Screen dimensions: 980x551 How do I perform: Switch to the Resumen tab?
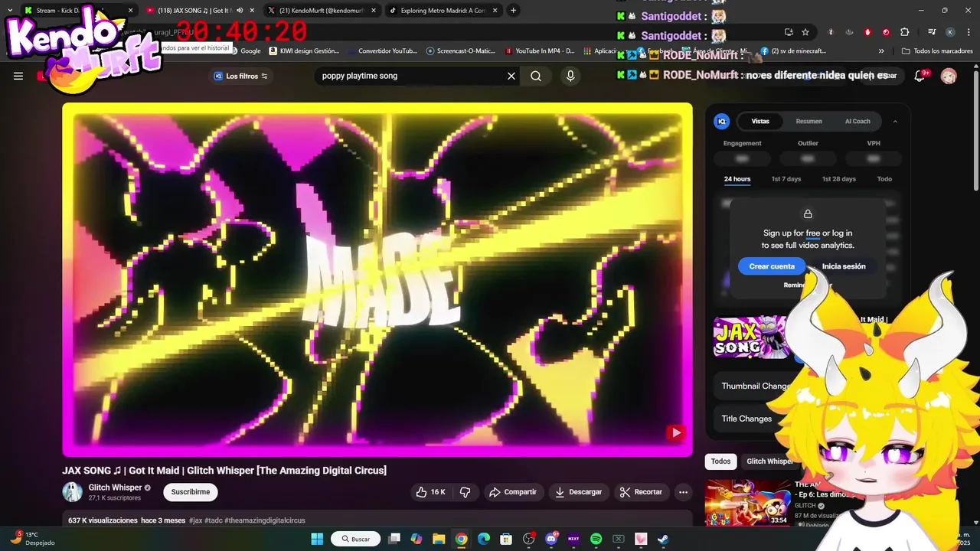coord(808,121)
